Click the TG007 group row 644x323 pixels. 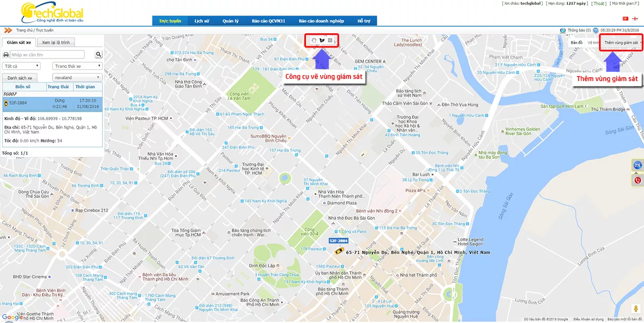[52, 94]
